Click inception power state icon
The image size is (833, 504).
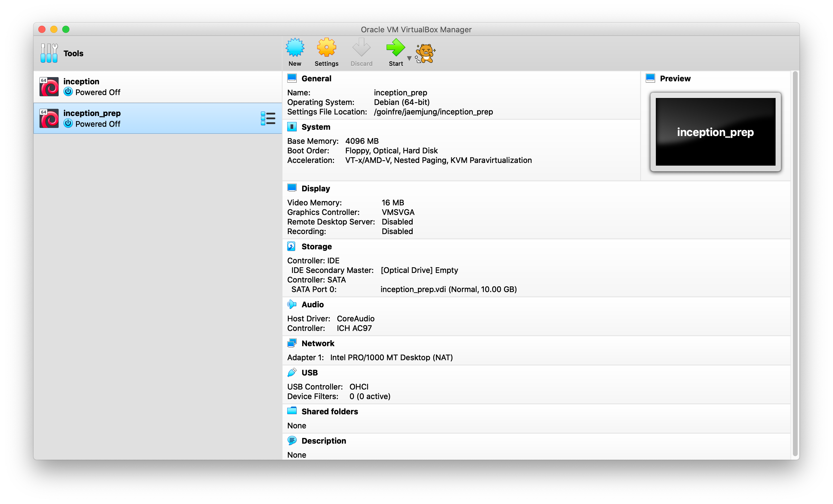(68, 92)
